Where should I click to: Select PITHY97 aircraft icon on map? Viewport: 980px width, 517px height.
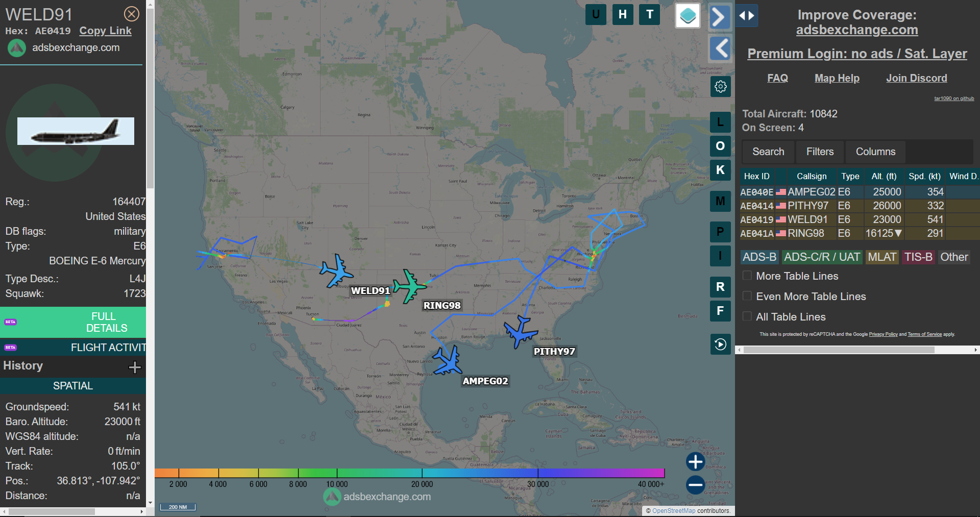(x=521, y=332)
